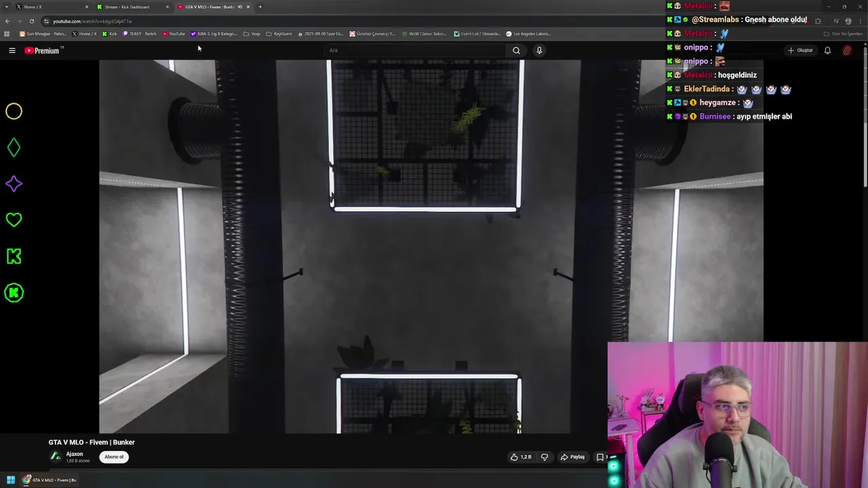Screen dimensions: 868x488
Task: Expand the Vorp bookmarks folder
Action: coord(252,34)
